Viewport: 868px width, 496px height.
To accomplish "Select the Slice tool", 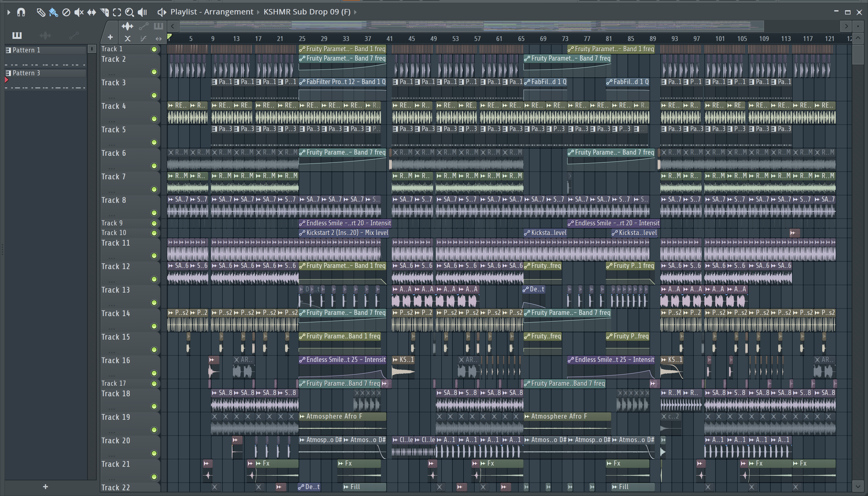I will coord(105,13).
